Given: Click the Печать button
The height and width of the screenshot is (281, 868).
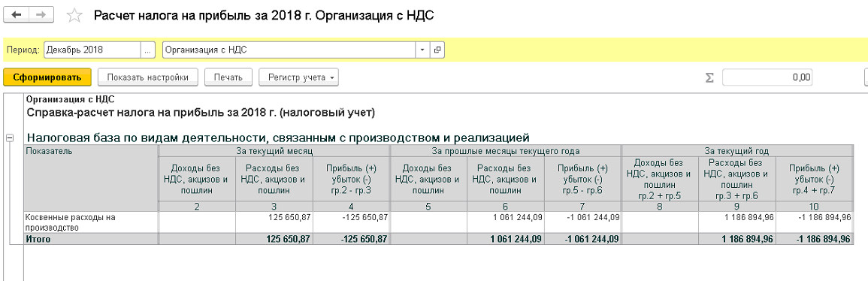Looking at the screenshot, I should pos(228,77).
